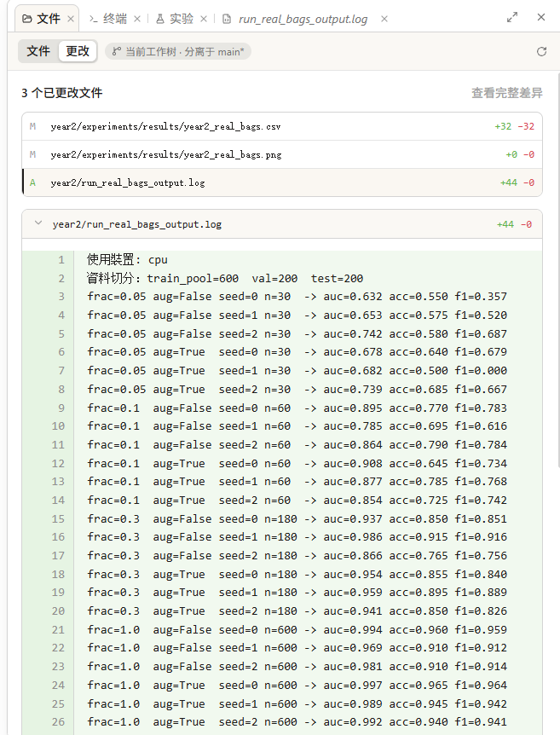
Task: Click the line with auc=0.895
Action: (282, 408)
